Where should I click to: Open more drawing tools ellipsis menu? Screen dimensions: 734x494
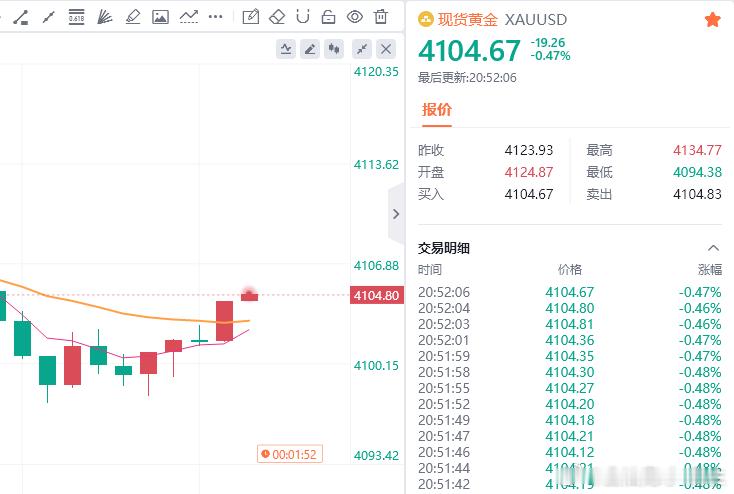click(215, 17)
